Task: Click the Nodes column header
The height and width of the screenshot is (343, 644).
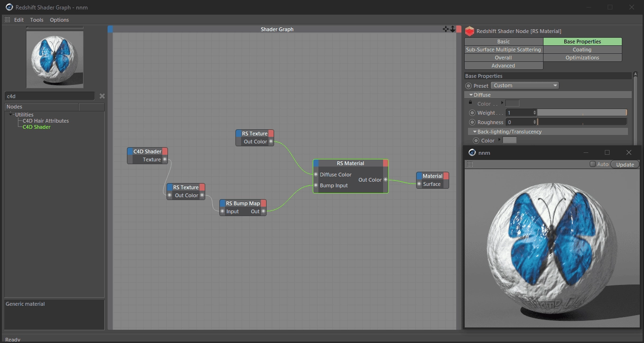Action: pyautogui.click(x=42, y=107)
